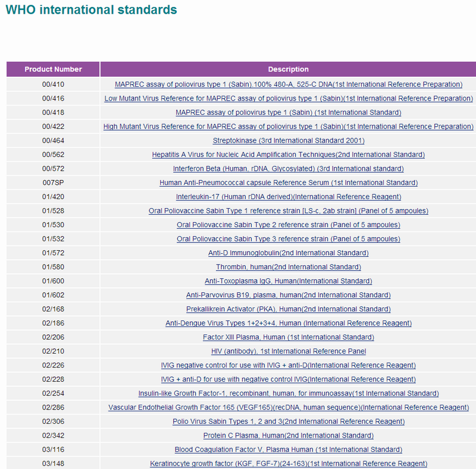Open Thrombin, human (2nd International Standard) link
The image size is (476, 469).
289,267
